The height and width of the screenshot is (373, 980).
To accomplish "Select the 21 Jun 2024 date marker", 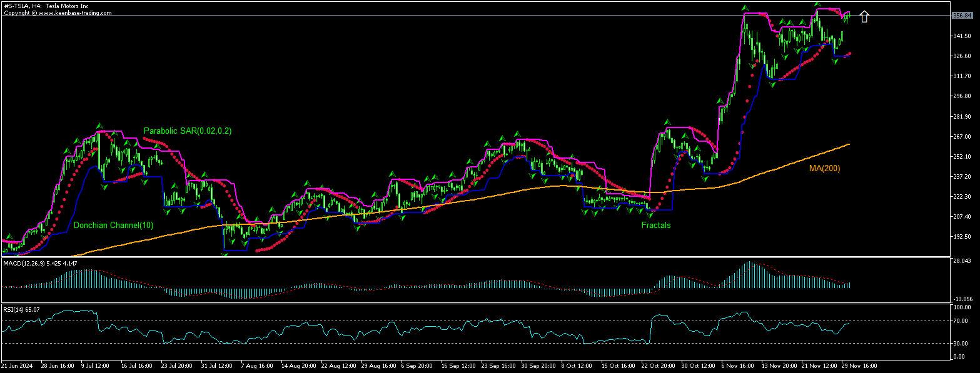I will pyautogui.click(x=17, y=364).
